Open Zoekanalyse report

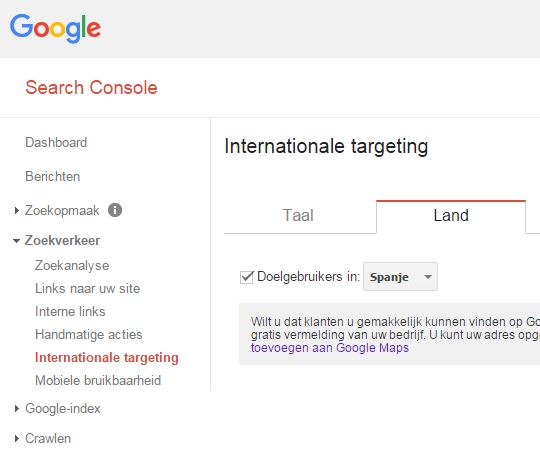(x=72, y=266)
